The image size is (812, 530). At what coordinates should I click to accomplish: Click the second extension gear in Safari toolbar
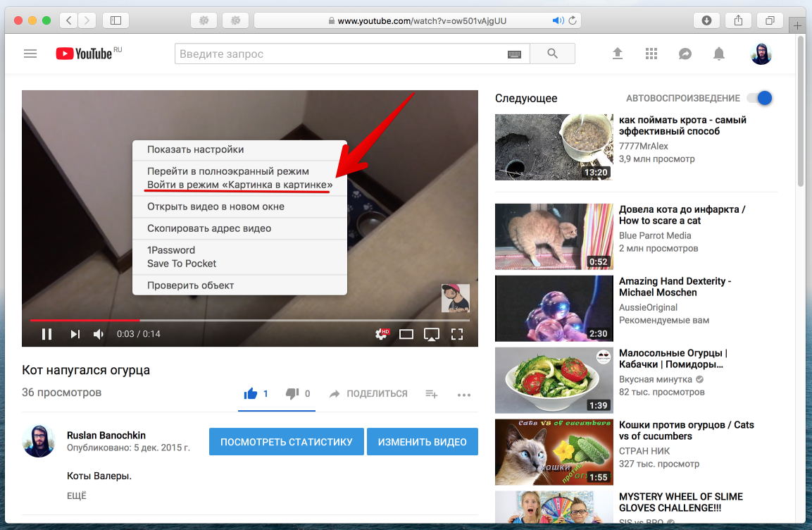point(236,20)
